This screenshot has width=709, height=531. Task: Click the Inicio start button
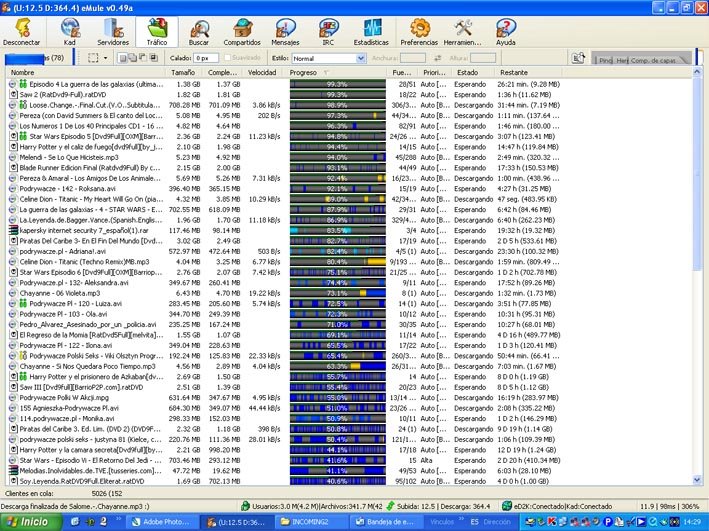coord(31,522)
